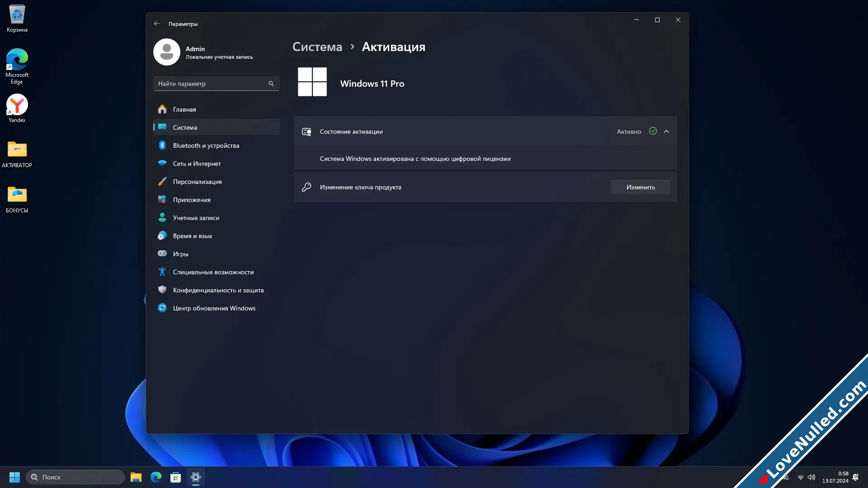The width and height of the screenshot is (868, 488).
Task: Click the Изменить button
Action: coord(641,187)
